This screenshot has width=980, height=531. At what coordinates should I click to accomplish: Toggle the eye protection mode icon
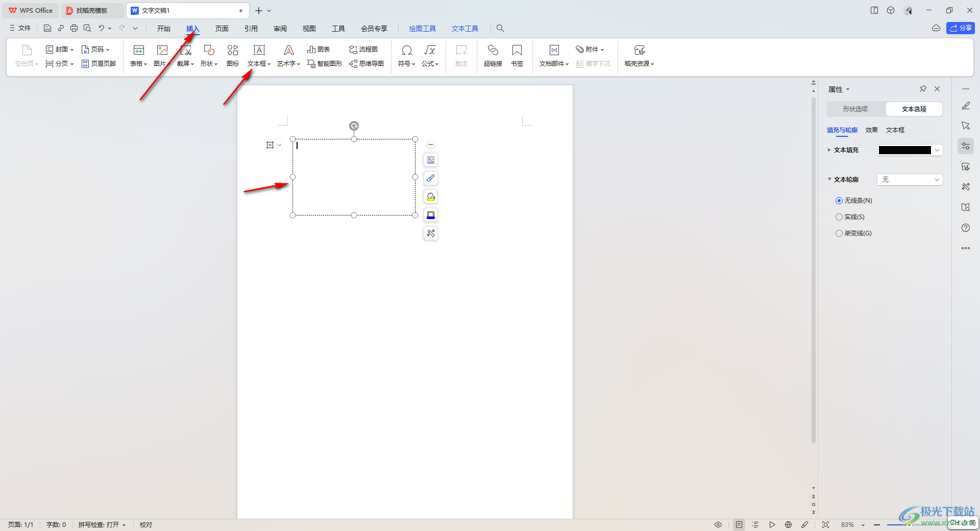click(718, 524)
